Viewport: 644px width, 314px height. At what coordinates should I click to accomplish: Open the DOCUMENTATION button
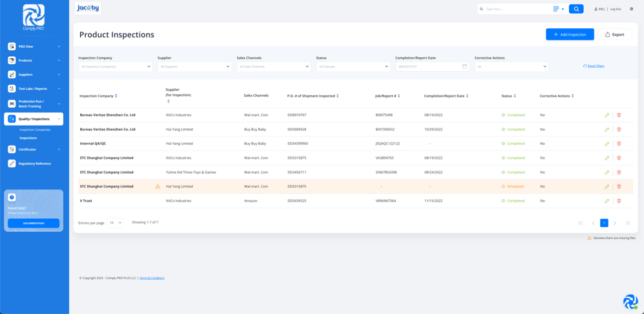tap(33, 223)
